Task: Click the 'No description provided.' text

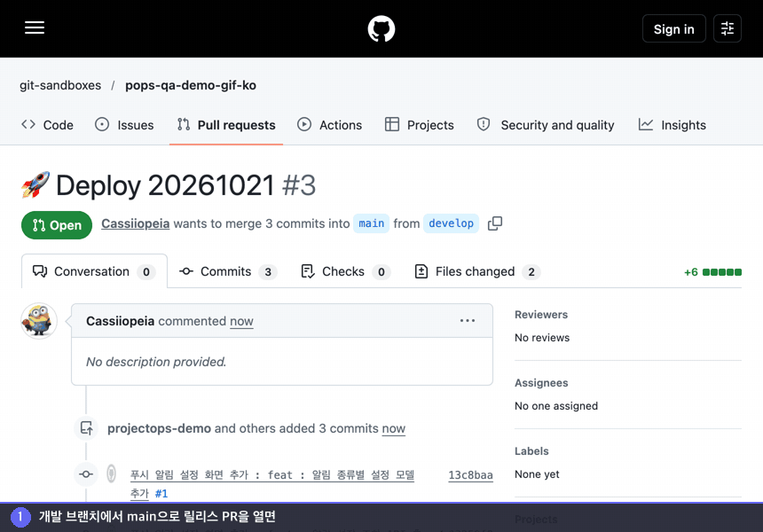Action: [156, 362]
